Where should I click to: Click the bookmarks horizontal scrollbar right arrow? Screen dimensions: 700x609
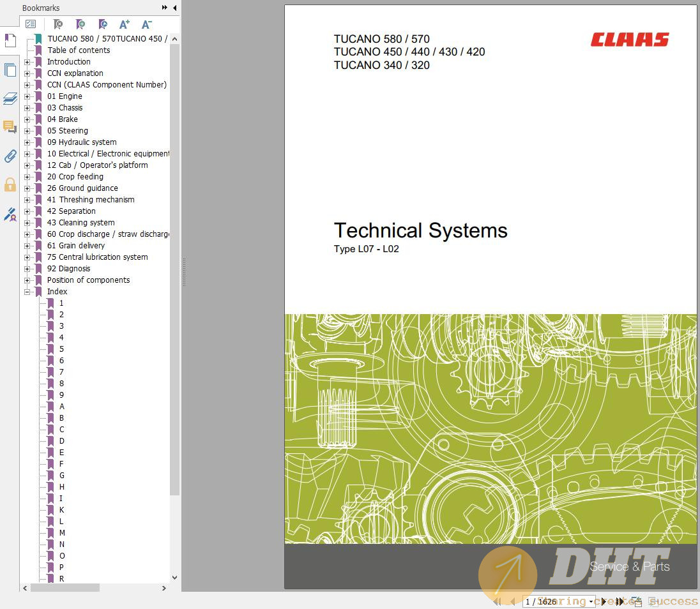pos(164,588)
